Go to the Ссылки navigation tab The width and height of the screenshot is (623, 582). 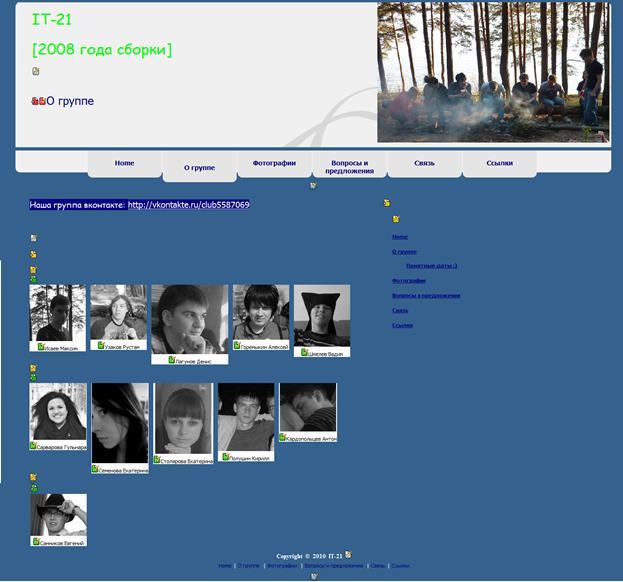pos(499,163)
